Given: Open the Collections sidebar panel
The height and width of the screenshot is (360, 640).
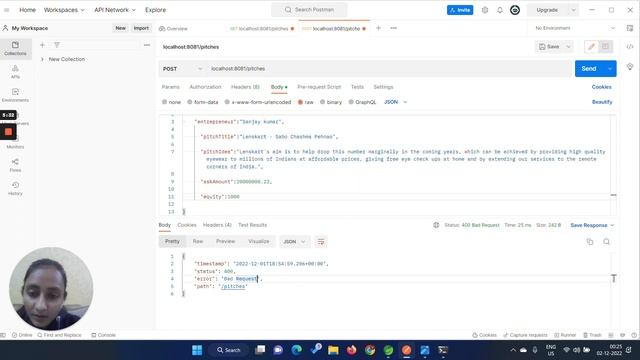Looking at the screenshot, I should (16, 48).
